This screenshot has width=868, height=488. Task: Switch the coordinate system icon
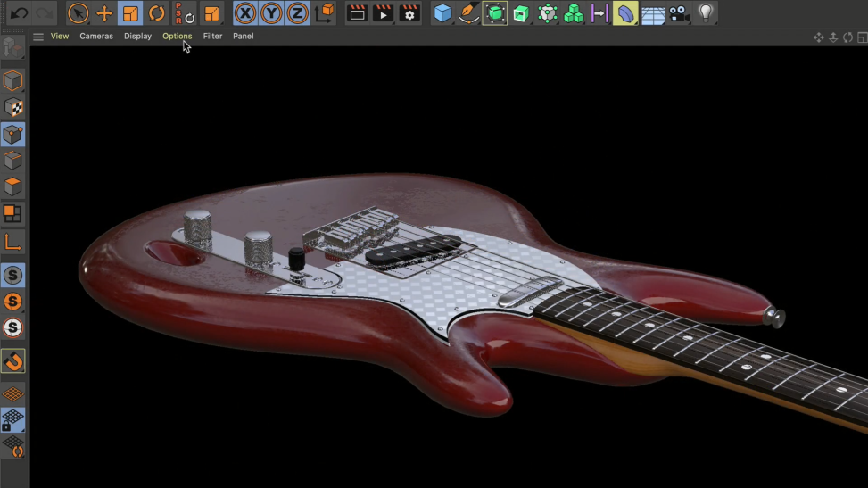(x=325, y=13)
